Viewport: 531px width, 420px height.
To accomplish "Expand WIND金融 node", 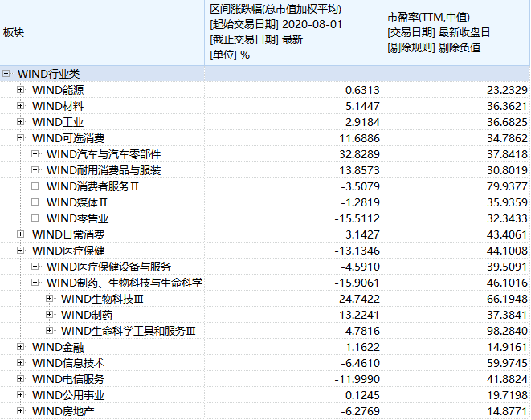I will (20, 347).
